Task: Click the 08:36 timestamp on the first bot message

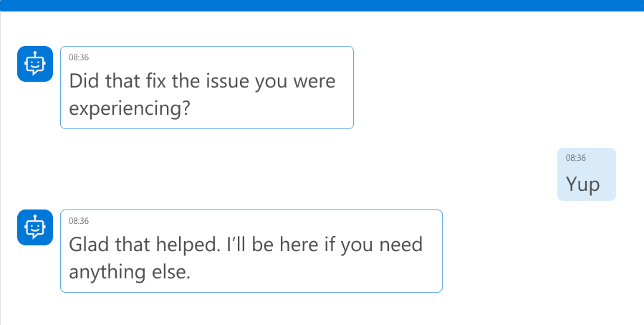Action: [x=79, y=57]
